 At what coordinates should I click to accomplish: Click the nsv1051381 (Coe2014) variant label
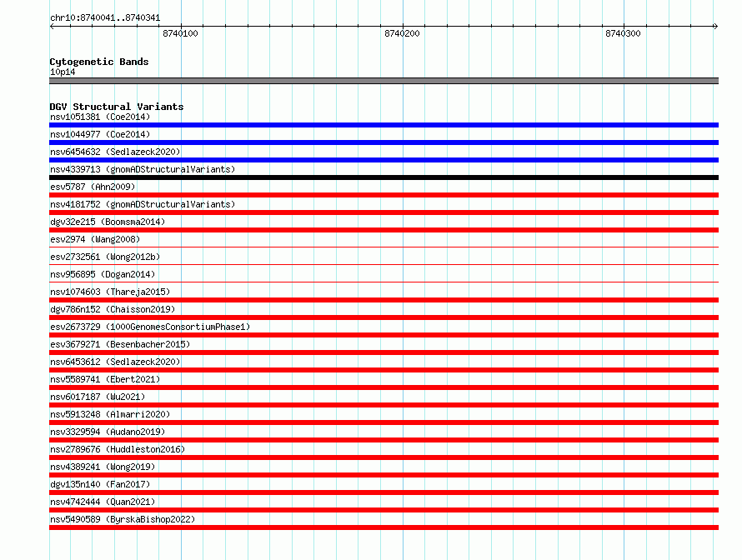tap(100, 117)
